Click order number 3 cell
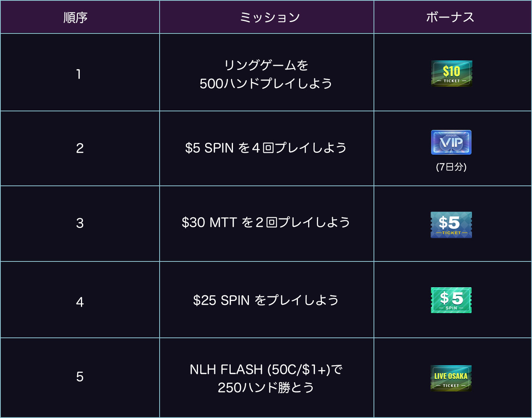The image size is (532, 418). click(x=80, y=224)
